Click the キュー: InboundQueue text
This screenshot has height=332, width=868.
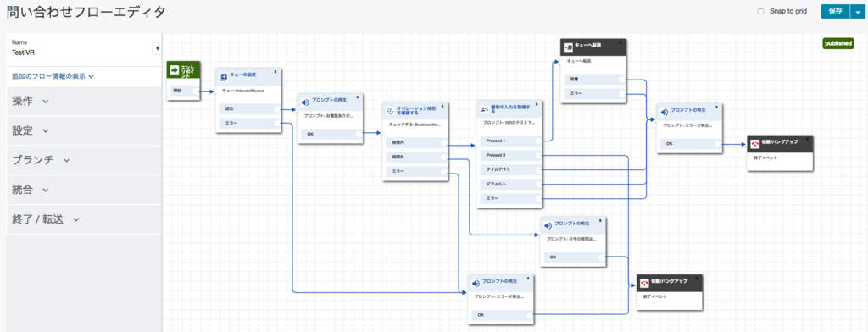click(242, 91)
